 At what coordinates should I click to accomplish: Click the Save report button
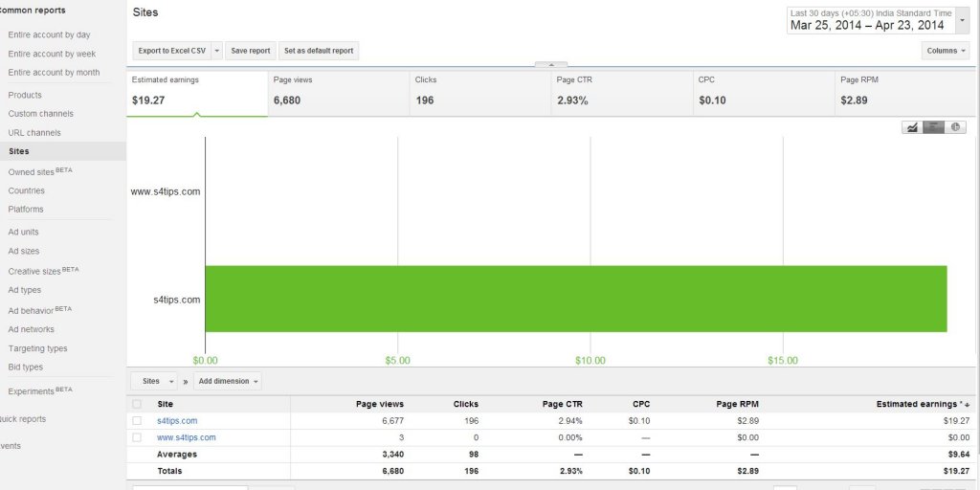tap(251, 51)
